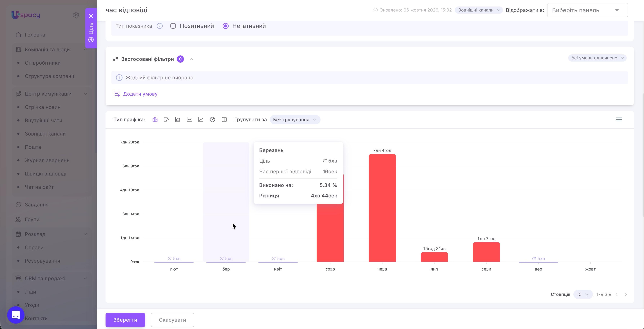Select the trend line chart type icon
644x329 pixels.
pos(201,120)
